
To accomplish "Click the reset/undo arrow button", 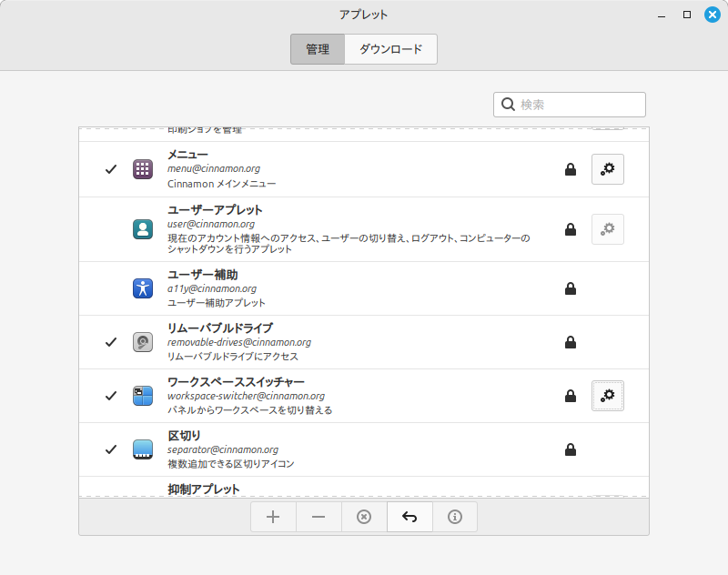I will pos(409,517).
